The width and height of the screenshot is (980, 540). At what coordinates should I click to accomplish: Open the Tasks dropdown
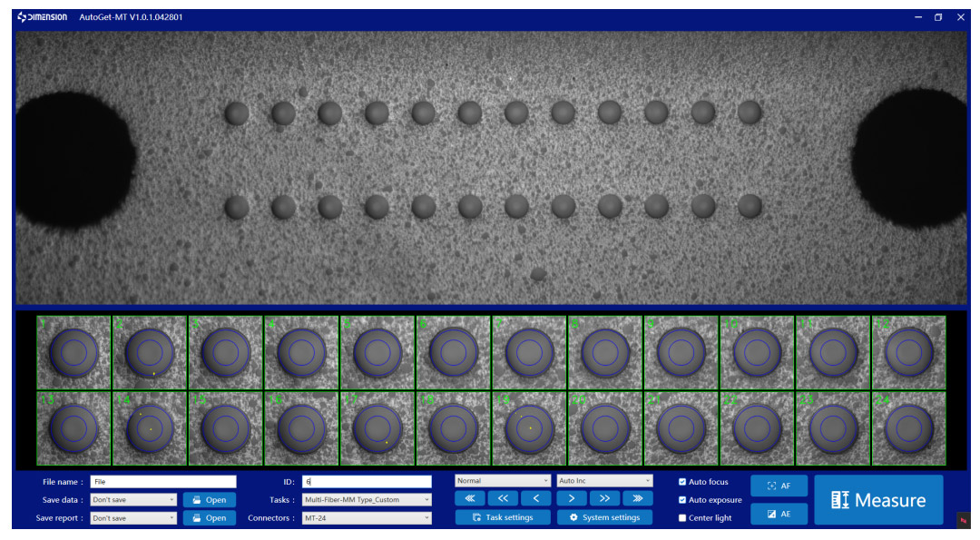point(367,500)
